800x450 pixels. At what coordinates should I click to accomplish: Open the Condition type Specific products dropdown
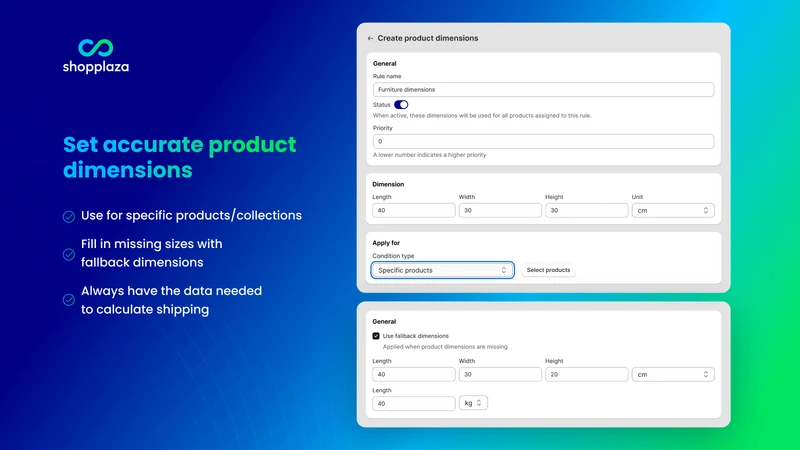[x=442, y=270]
